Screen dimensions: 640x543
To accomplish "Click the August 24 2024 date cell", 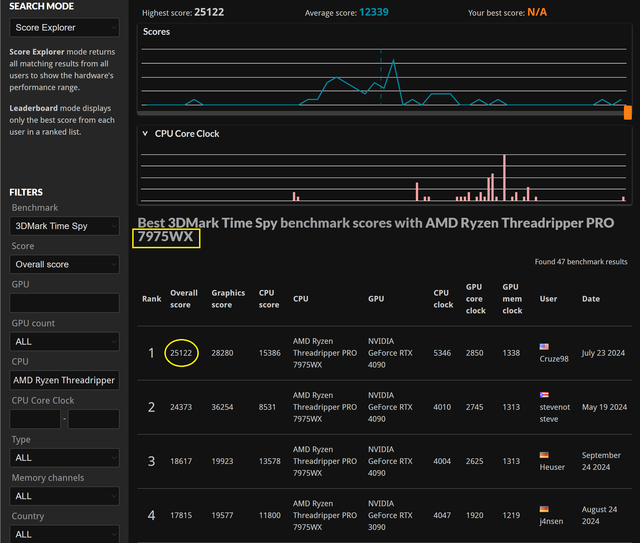I will coord(599,515).
